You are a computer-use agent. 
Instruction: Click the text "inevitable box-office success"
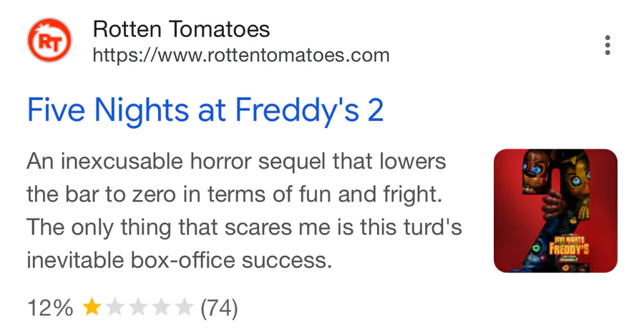pos(180,260)
